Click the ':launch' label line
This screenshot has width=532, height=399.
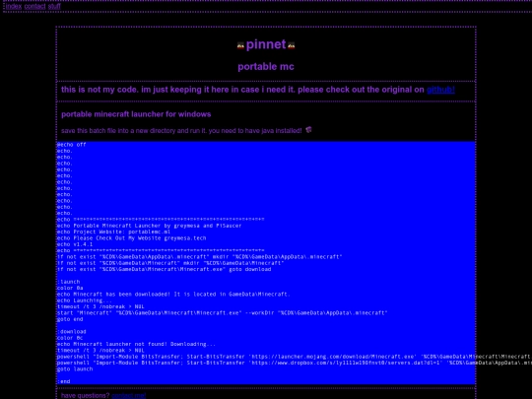click(68, 282)
